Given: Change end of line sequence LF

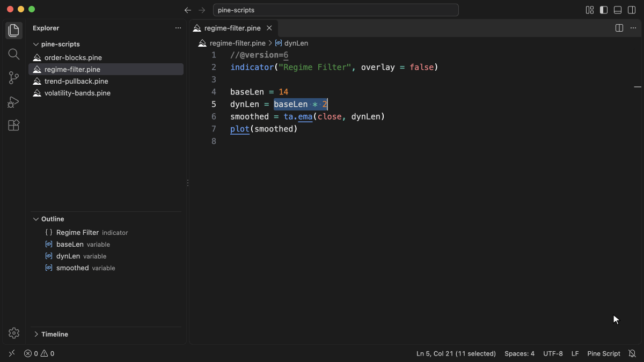Looking at the screenshot, I should coord(575,353).
